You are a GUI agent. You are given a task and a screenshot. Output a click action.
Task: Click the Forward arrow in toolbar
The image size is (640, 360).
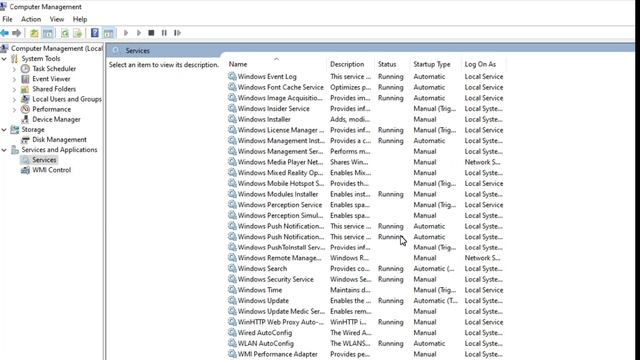[x=17, y=33]
